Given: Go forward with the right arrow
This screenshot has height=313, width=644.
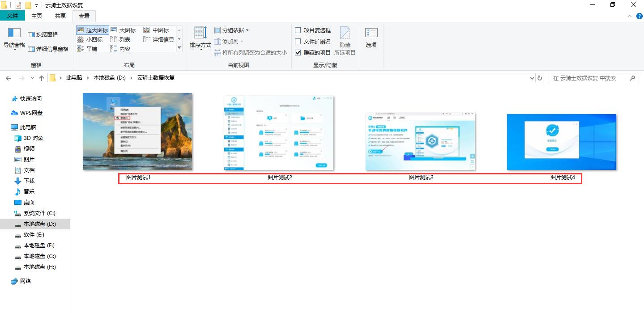Looking at the screenshot, I should tap(21, 78).
